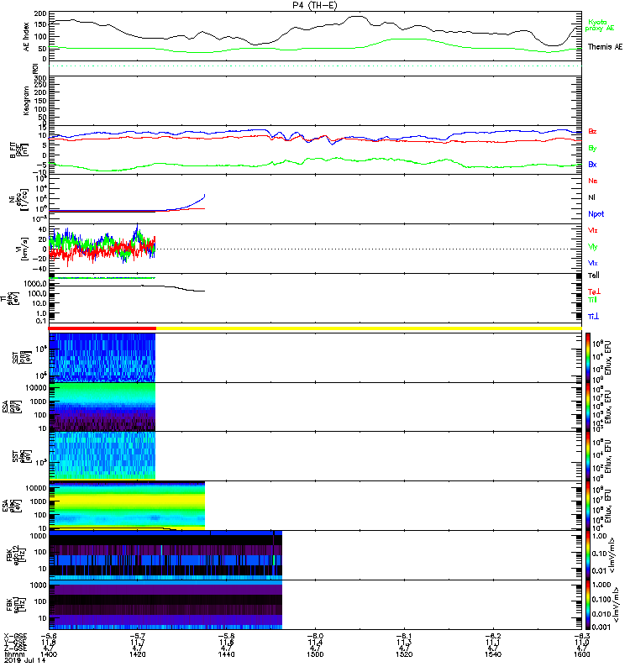Click the FBK scm colorbar
The image size is (630, 672).
[588, 605]
